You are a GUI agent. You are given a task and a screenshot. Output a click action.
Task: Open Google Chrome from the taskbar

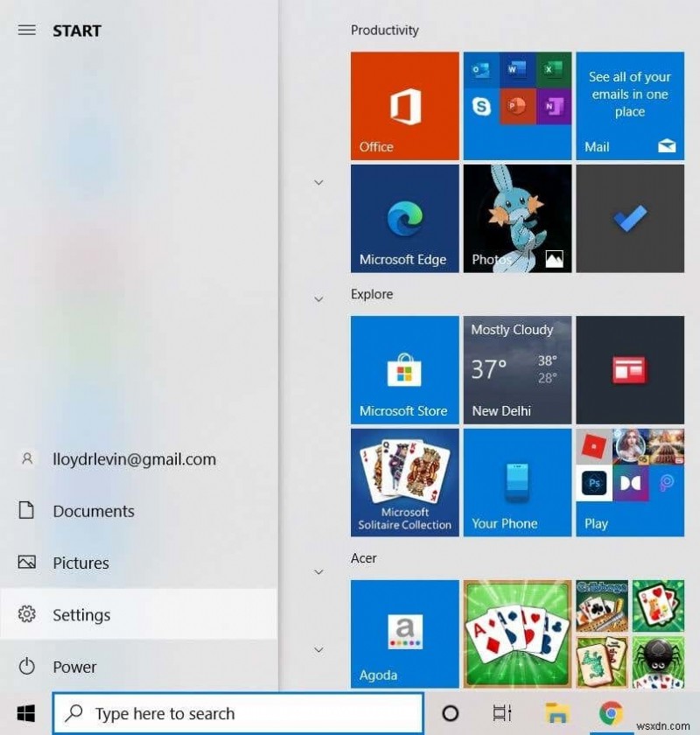click(x=610, y=713)
